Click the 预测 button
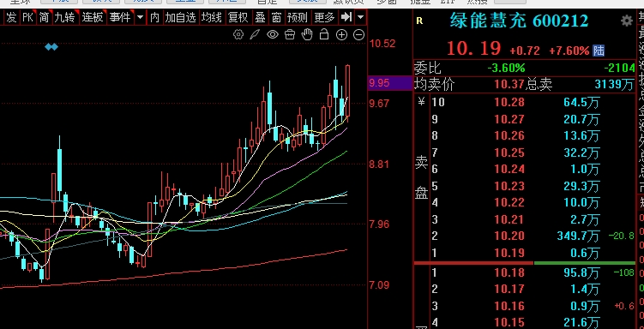This screenshot has width=644, height=329. tap(297, 18)
